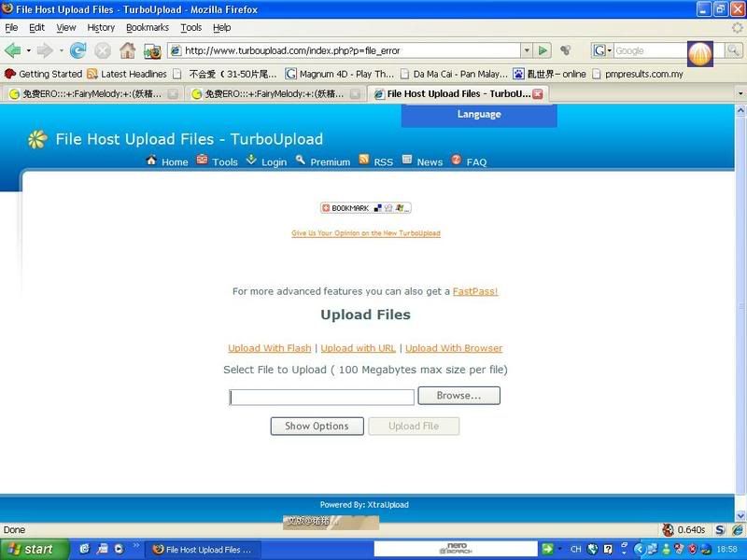Screen dimensions: 747x560
Task: Open the Magnum 4D bookmark
Action: (340, 74)
